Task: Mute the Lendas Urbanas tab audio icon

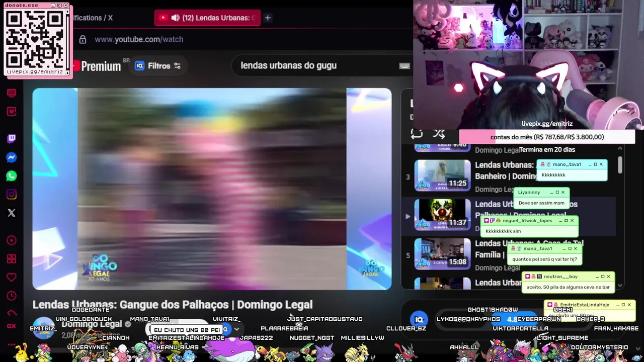Action: (x=175, y=18)
